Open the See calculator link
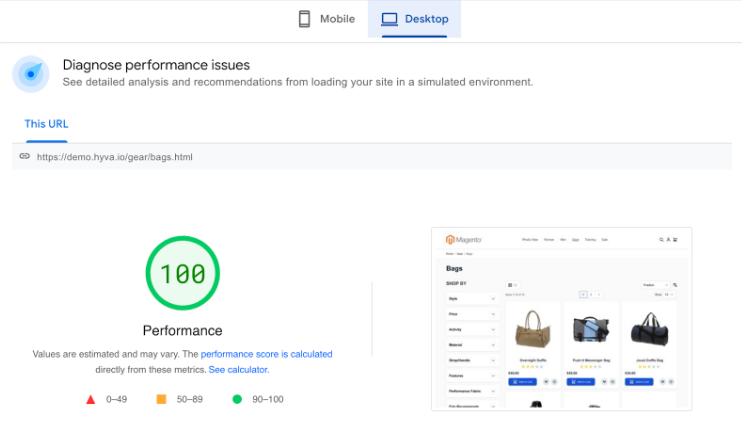 [239, 370]
